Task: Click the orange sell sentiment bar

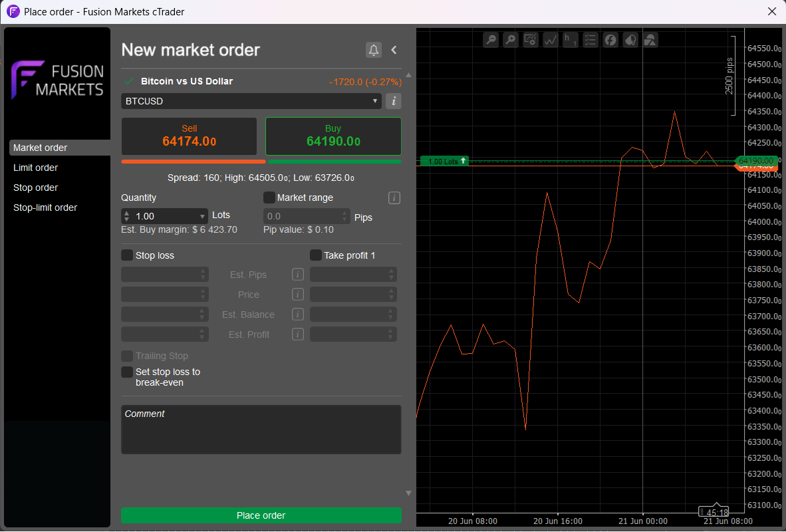Action: point(194,162)
